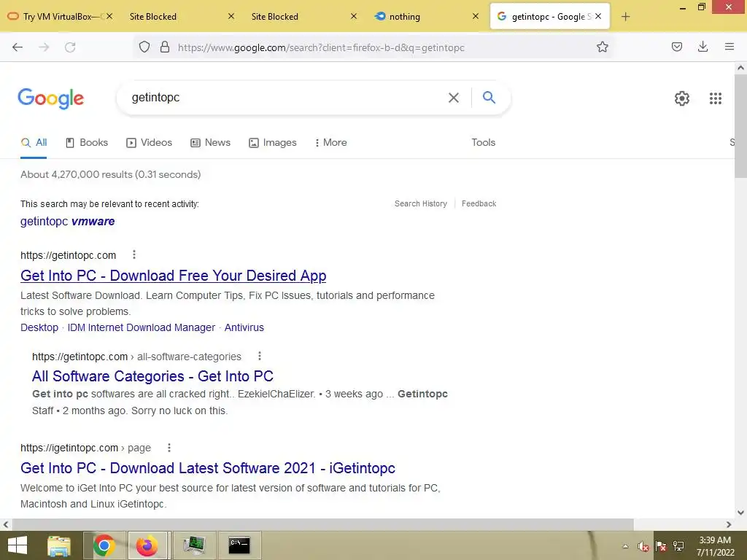Screen dimensions: 747x560
Task: Select the Images search filter
Action: point(273,142)
